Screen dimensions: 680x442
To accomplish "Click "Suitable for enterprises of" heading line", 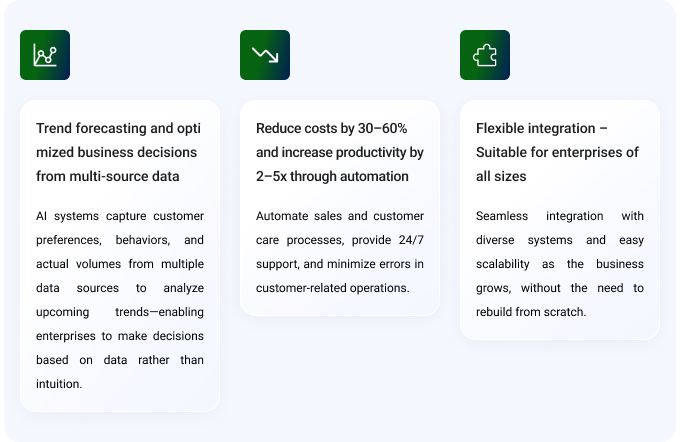I will tap(557, 152).
